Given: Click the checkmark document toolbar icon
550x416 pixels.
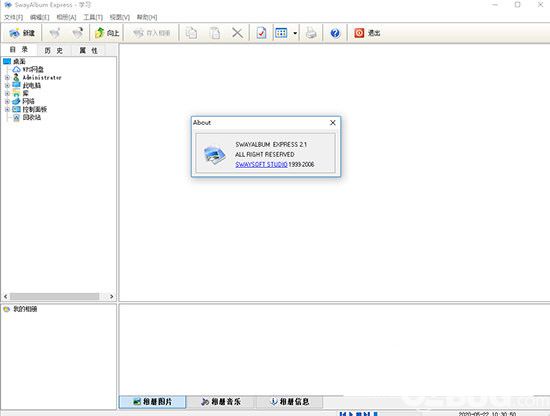Looking at the screenshot, I should pyautogui.click(x=261, y=33).
